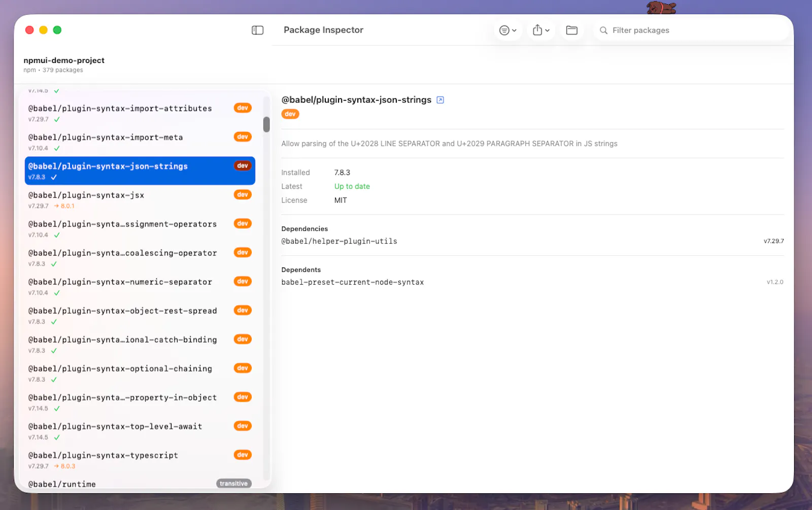Open @babel/helper-plugin-utils dependency
The width and height of the screenshot is (812, 510).
tap(339, 242)
